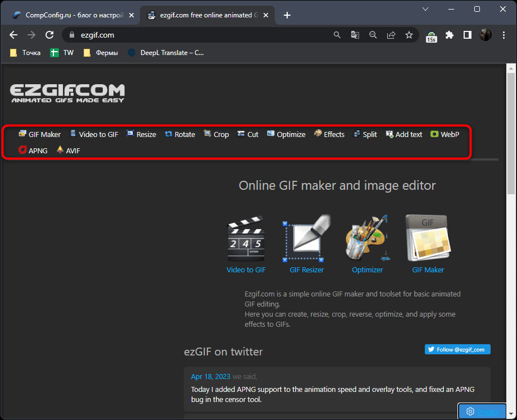Open the browser extensions puzzle icon
The width and height of the screenshot is (517, 420).
click(449, 35)
